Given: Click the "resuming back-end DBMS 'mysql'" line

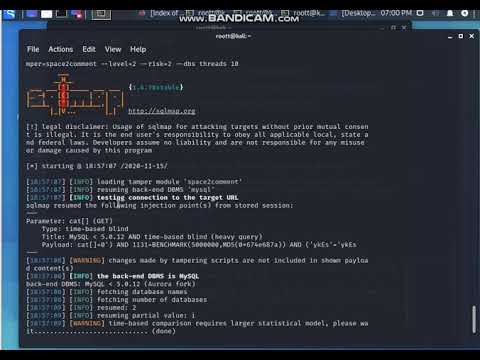Looking at the screenshot, I should pyautogui.click(x=120, y=190).
